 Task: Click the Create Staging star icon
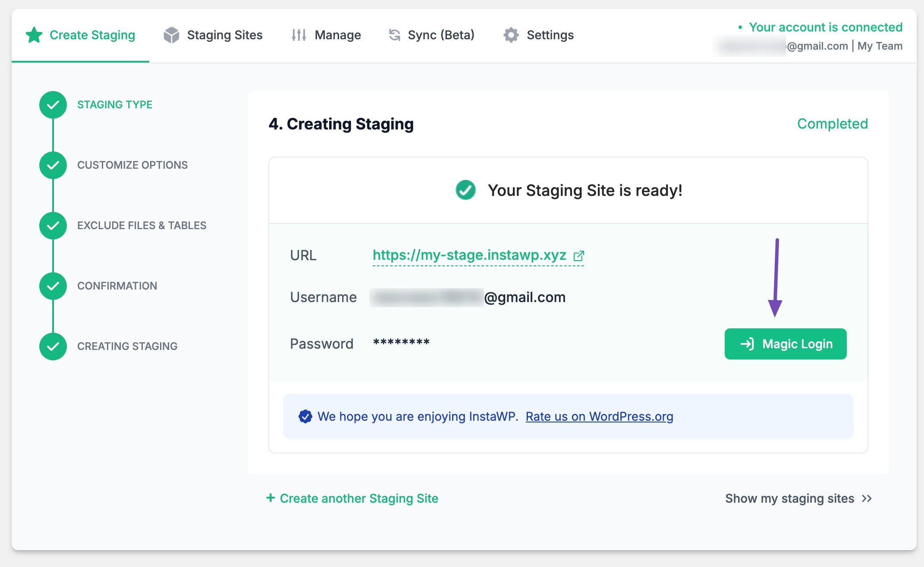coord(34,35)
